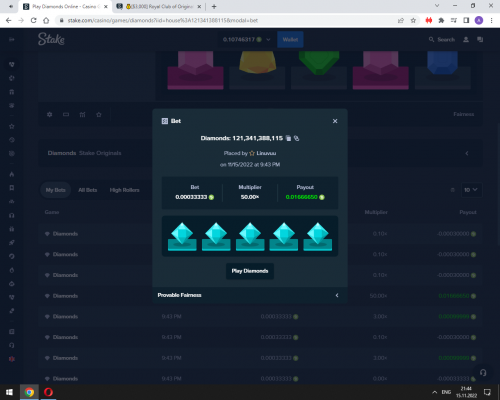Open a new browser tab
The height and width of the screenshot is (400, 500).
214,6
